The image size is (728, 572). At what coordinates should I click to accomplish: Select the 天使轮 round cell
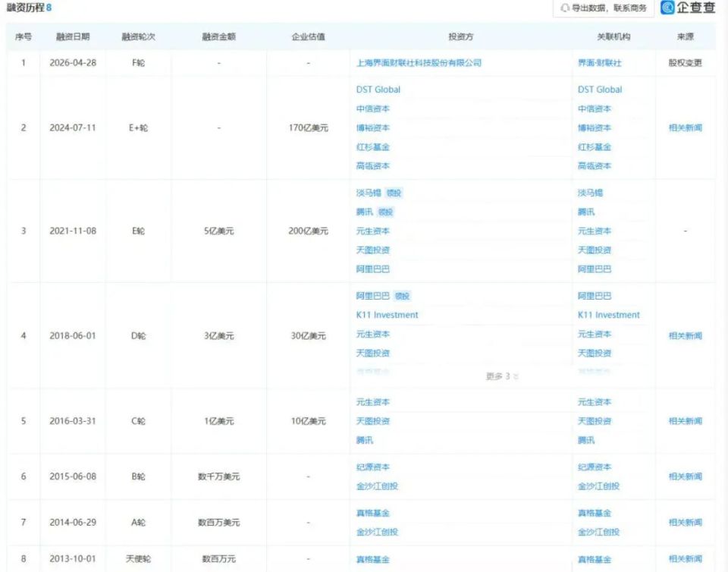pyautogui.click(x=138, y=558)
